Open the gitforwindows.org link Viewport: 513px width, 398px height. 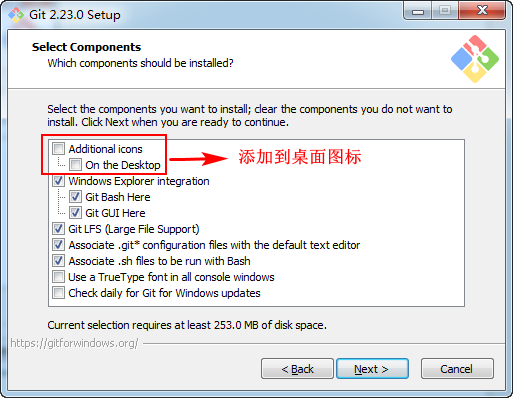(x=74, y=343)
